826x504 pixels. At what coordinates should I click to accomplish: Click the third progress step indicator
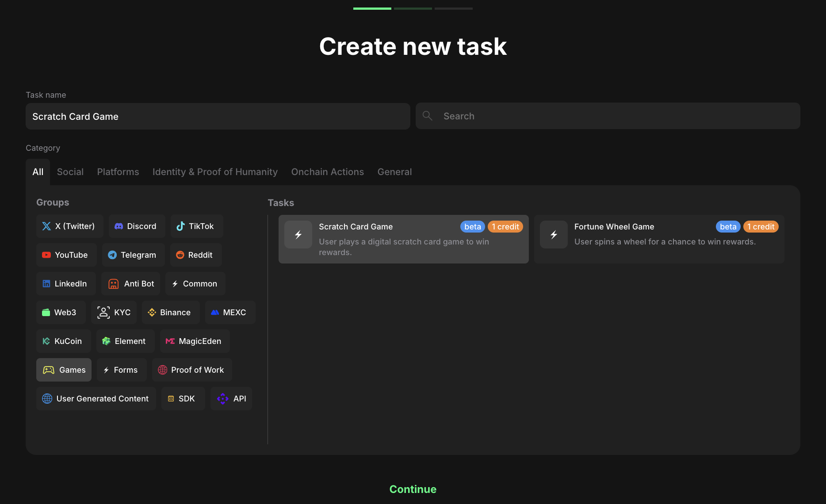tap(454, 8)
